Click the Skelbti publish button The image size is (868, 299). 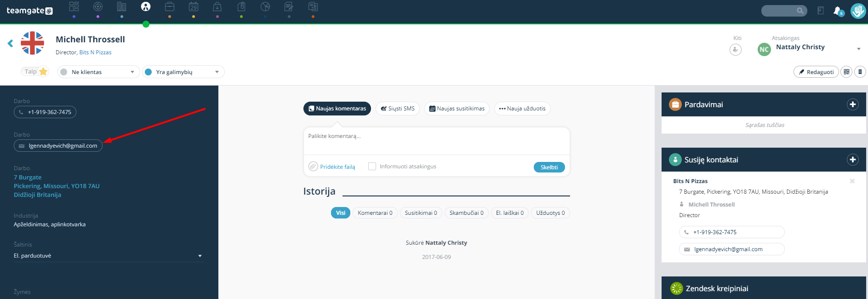pos(549,167)
